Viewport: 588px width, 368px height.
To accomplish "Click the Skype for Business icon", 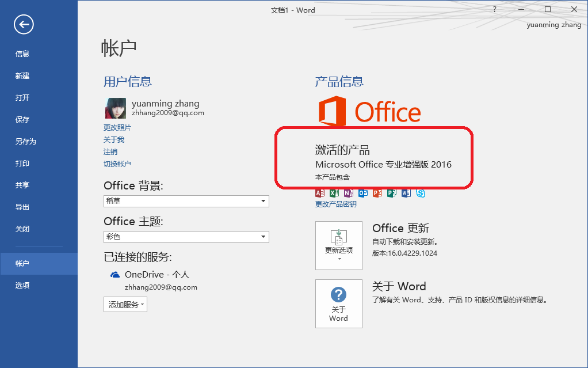I will coord(421,193).
